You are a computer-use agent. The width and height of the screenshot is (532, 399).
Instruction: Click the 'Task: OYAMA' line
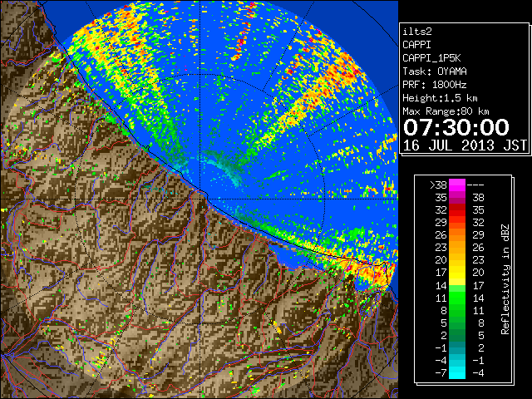435,71
